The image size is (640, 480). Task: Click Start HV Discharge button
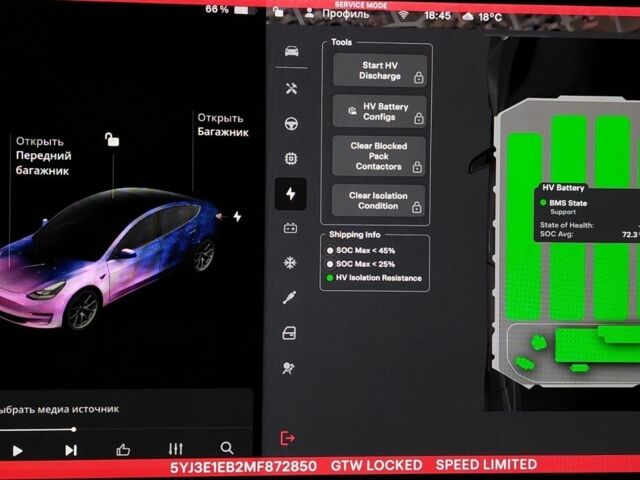click(380, 71)
